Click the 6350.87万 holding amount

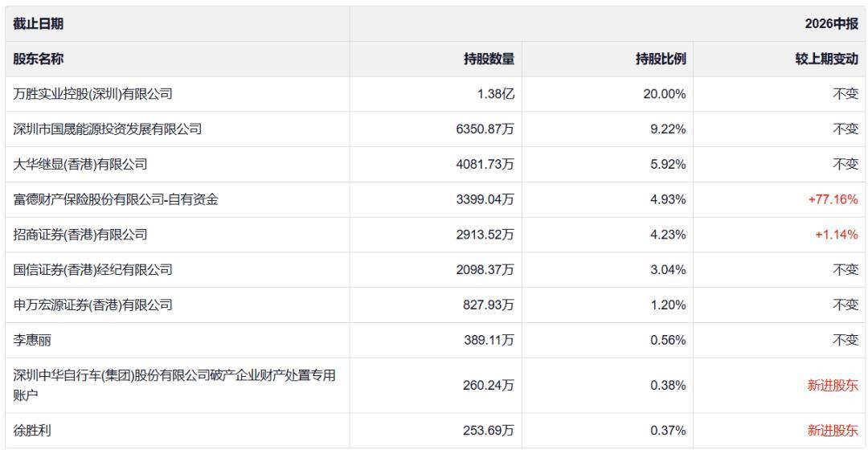pos(485,129)
